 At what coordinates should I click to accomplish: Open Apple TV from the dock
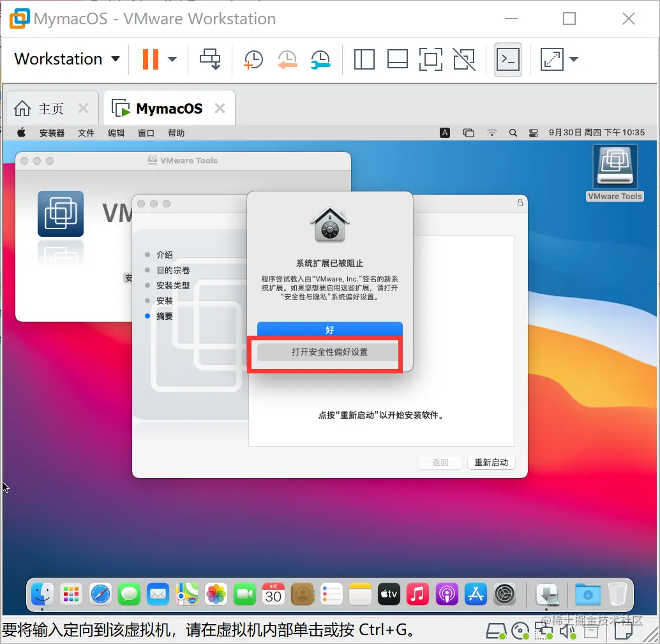389,594
